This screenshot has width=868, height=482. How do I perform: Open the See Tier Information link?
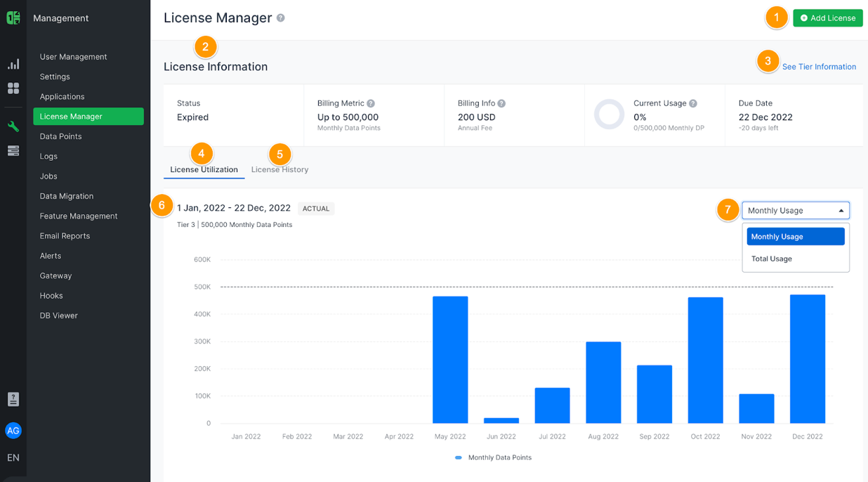pyautogui.click(x=819, y=66)
